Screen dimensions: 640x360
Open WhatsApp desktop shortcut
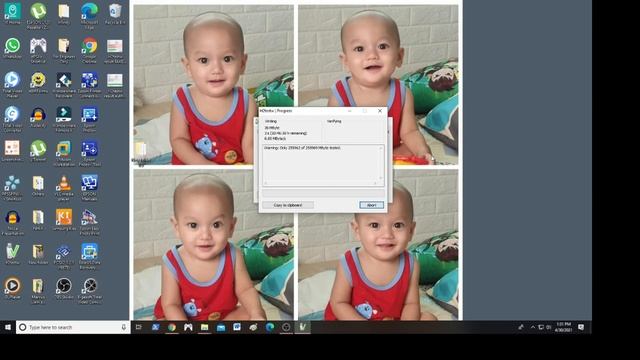pos(12,50)
